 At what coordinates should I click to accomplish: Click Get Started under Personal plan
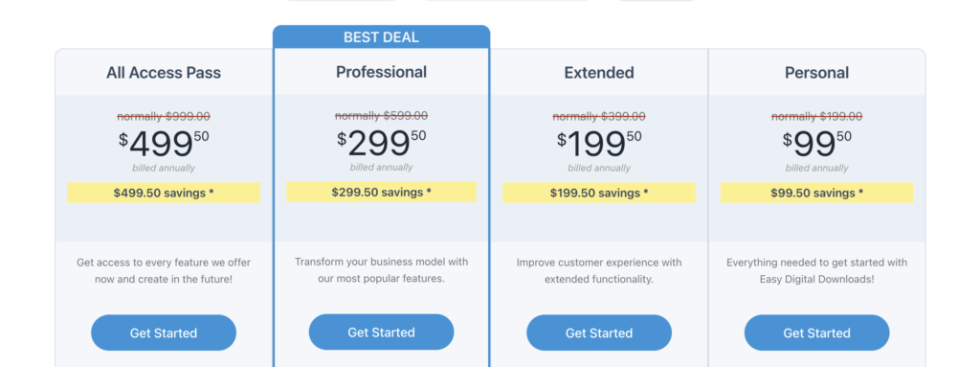point(817,333)
